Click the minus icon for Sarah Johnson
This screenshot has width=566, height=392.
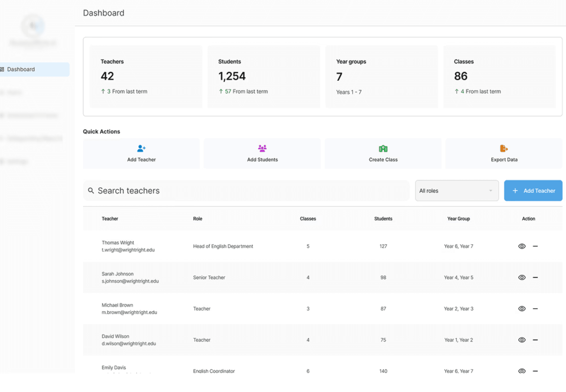[x=535, y=277]
